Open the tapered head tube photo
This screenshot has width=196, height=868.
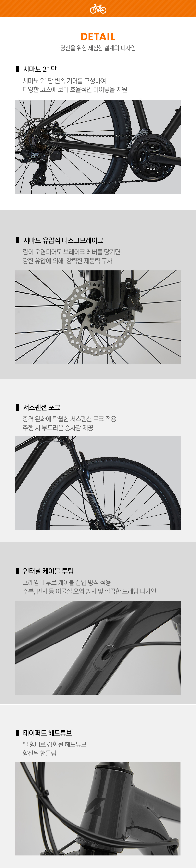(98, 809)
